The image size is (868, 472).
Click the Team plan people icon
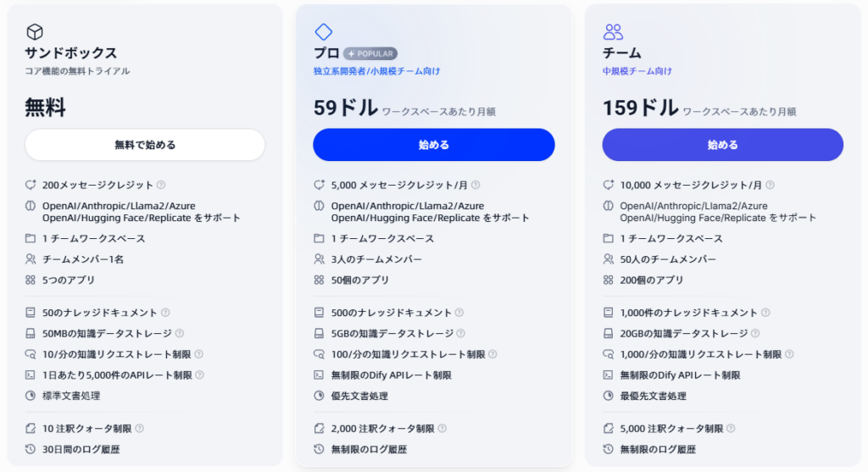click(x=613, y=31)
